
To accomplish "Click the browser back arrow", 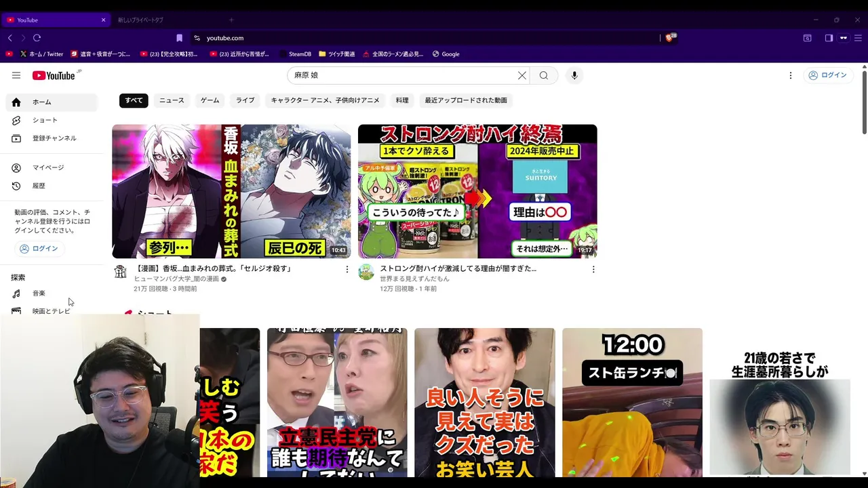I will click(10, 38).
